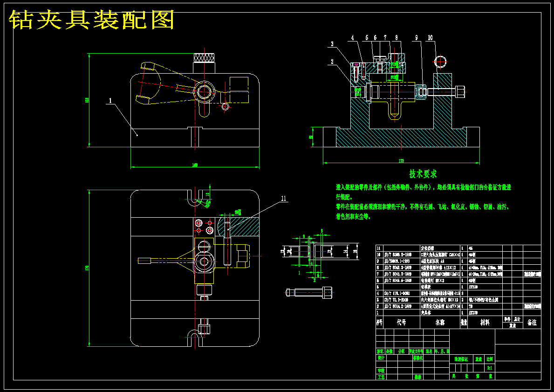The image size is (554, 392).
Task: Select callout number 4 above the section view
Action: coord(352,37)
